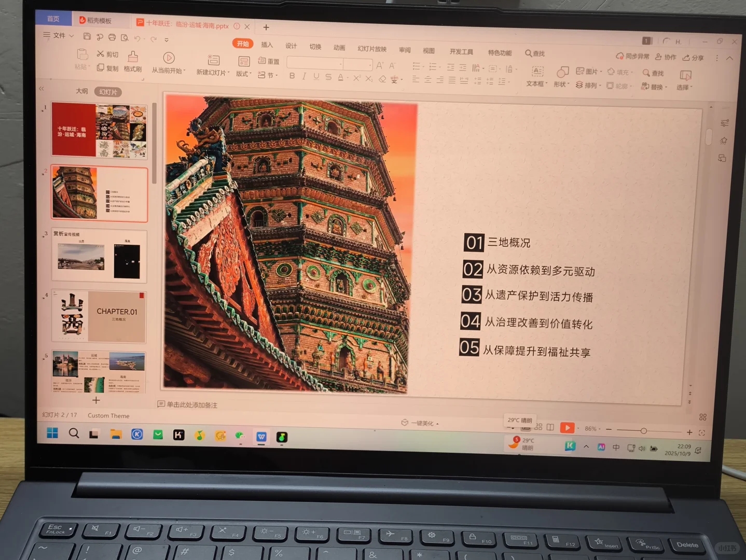
Task: Click the Sync error (同步异常) button
Action: [x=632, y=56]
